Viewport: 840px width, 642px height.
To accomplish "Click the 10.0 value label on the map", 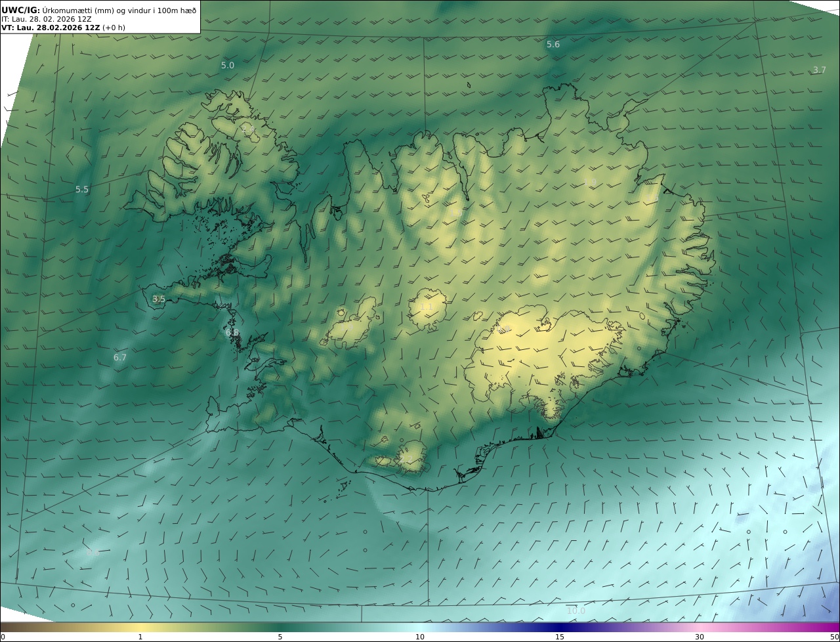I will coord(576,610).
